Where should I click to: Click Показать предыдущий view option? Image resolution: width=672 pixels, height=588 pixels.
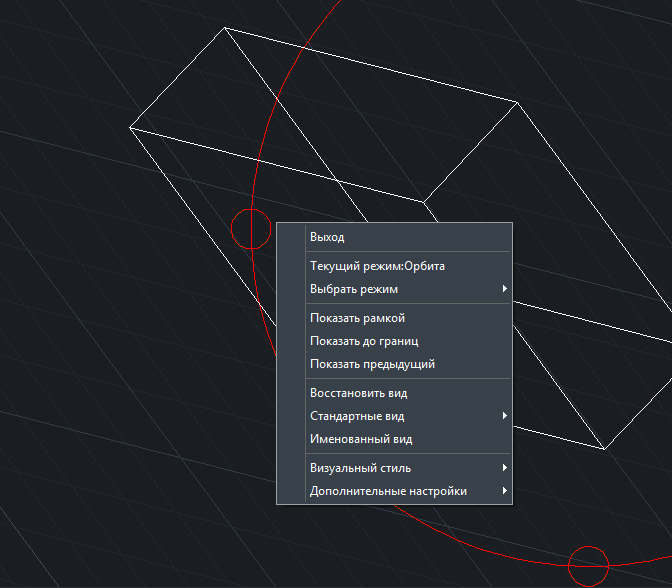point(372,364)
